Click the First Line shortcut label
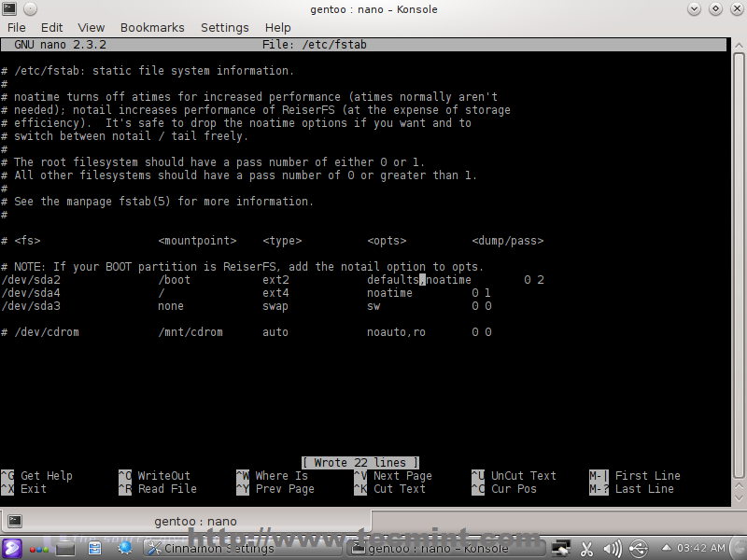The height and width of the screenshot is (560, 747). (x=635, y=475)
